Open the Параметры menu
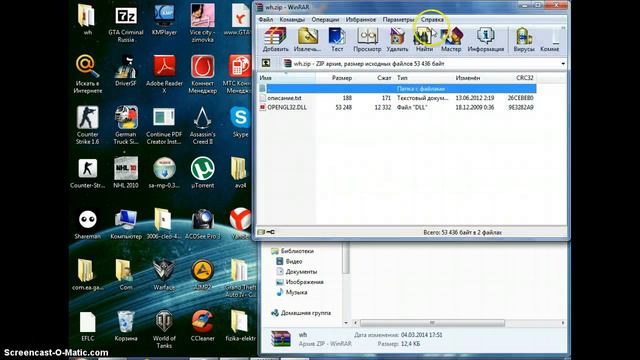The width and height of the screenshot is (640, 360). coord(398,19)
